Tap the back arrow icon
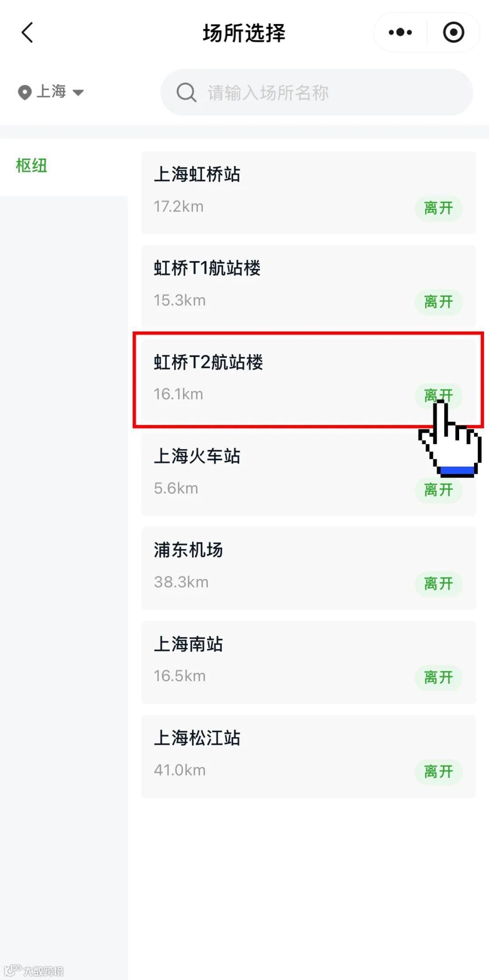The height and width of the screenshot is (980, 489). coord(27,33)
